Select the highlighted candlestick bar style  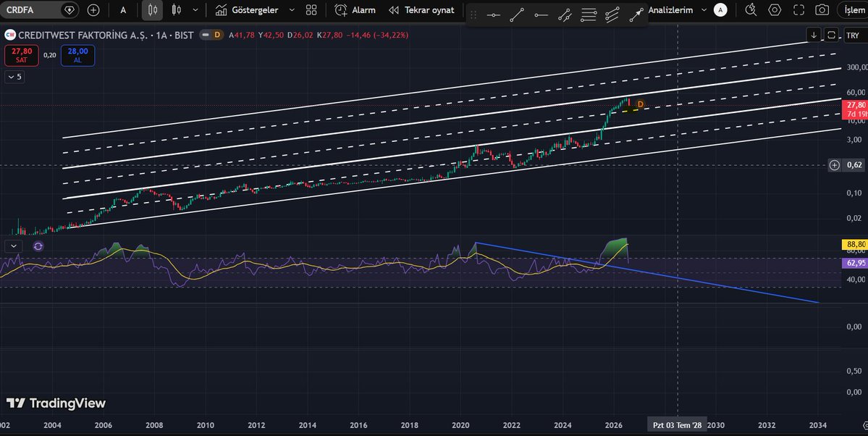click(153, 10)
